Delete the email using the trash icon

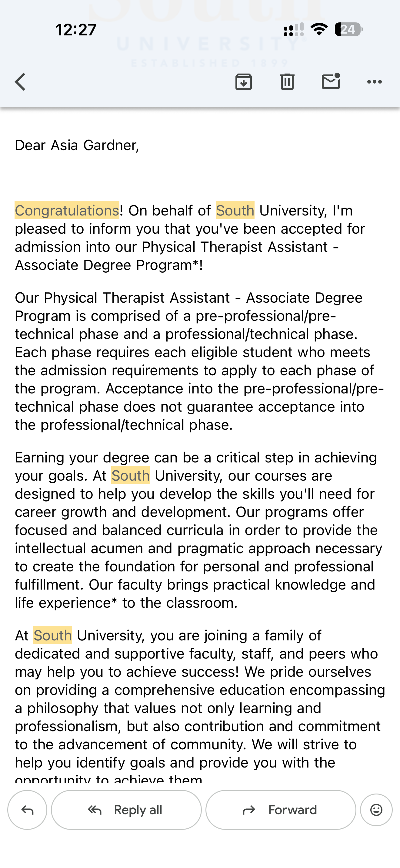tap(287, 82)
